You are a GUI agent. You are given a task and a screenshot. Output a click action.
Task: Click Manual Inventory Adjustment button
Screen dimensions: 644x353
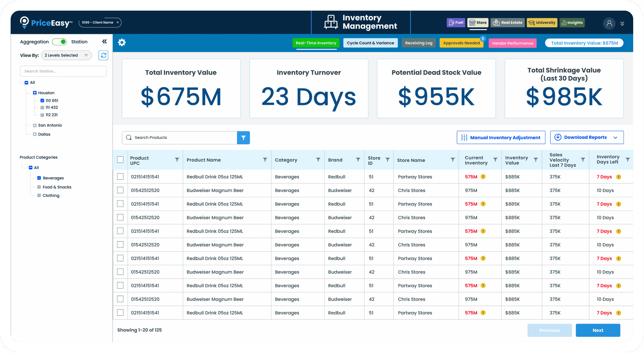[501, 137]
